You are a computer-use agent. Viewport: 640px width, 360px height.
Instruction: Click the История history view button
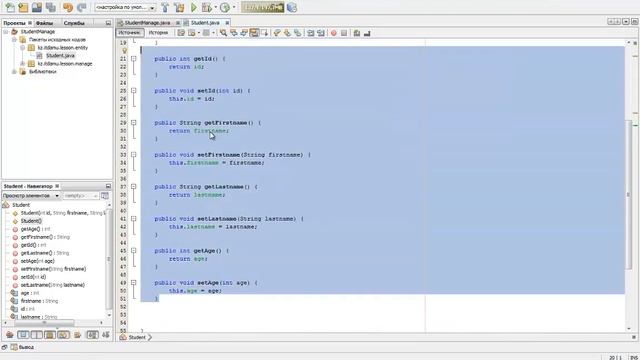tap(158, 33)
